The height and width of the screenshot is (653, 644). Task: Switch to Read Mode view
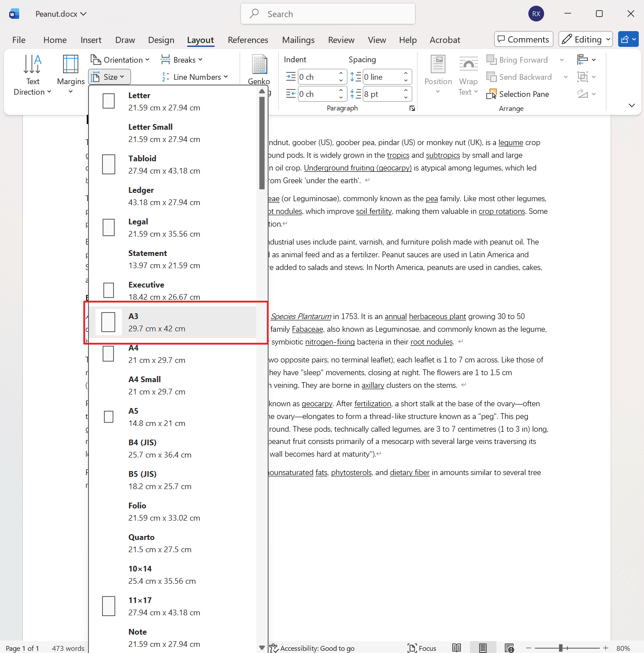tap(456, 648)
